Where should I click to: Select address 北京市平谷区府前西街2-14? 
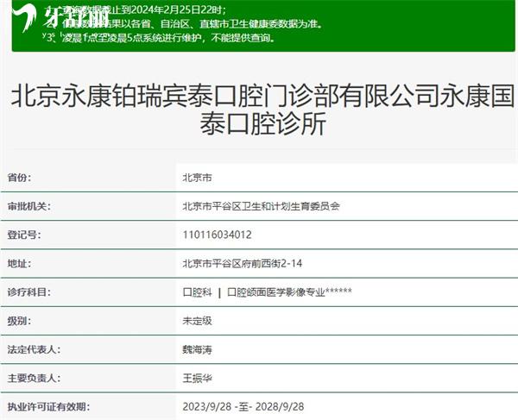click(x=242, y=264)
